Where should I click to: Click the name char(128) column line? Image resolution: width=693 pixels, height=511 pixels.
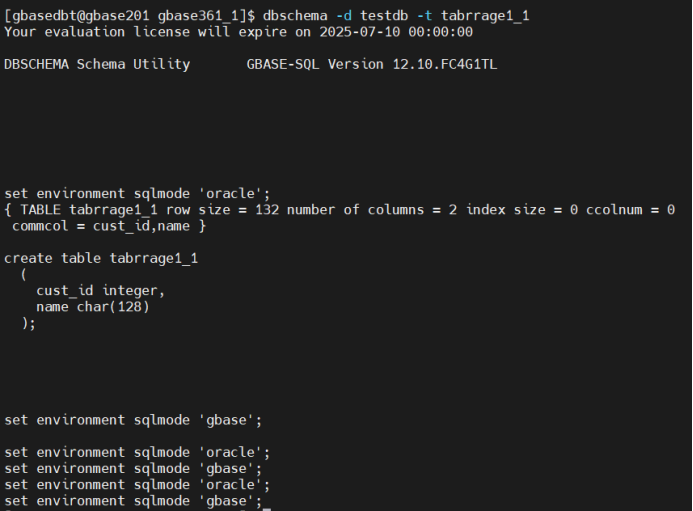(93, 307)
